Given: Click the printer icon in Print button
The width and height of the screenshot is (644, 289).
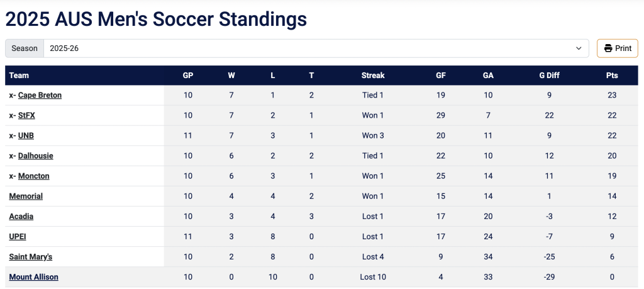Looking at the screenshot, I should coord(608,48).
